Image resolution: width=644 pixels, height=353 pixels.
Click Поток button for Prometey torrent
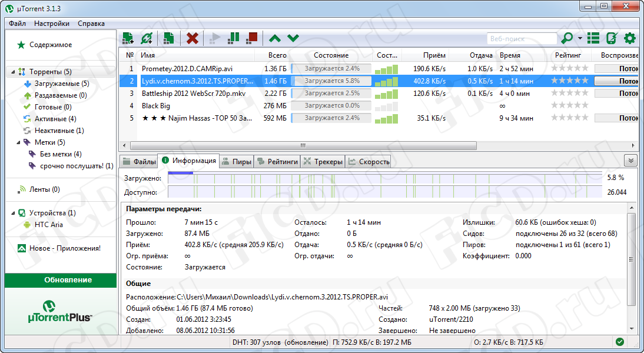point(616,69)
